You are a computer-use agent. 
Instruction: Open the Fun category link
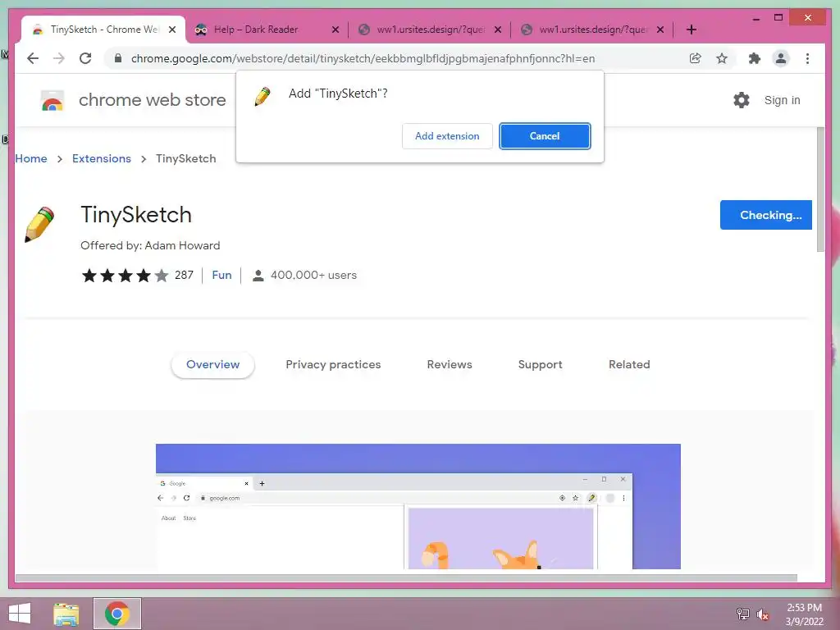pos(221,276)
